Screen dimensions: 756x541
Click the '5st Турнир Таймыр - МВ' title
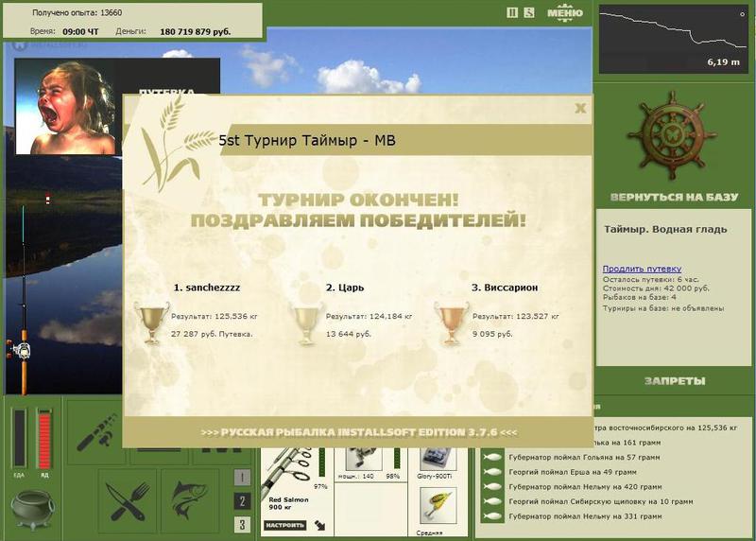pyautogui.click(x=307, y=140)
